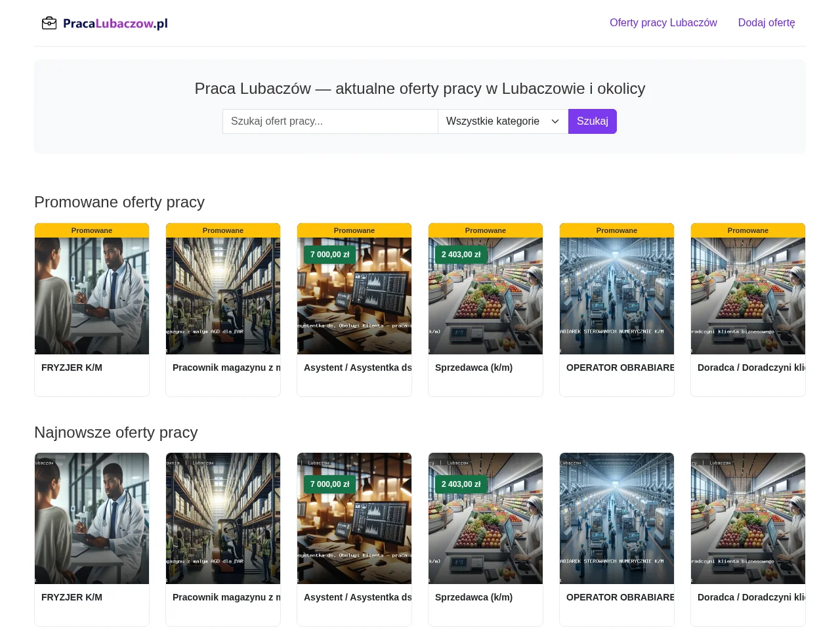Click 2 403,00 zł badge in newest offers

click(461, 484)
